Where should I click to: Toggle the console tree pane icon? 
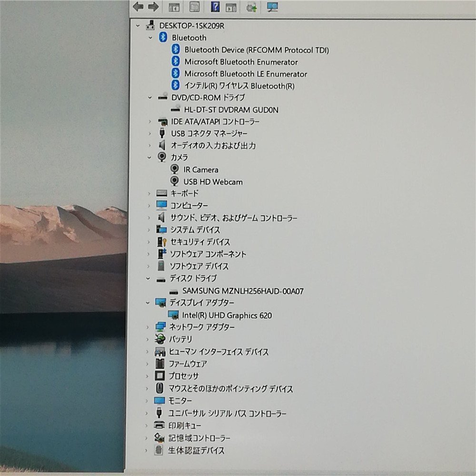click(174, 7)
